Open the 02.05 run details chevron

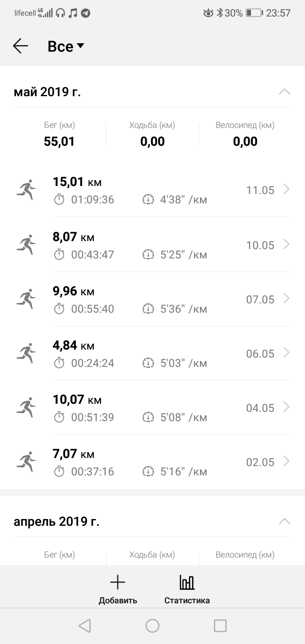pyautogui.click(x=286, y=461)
